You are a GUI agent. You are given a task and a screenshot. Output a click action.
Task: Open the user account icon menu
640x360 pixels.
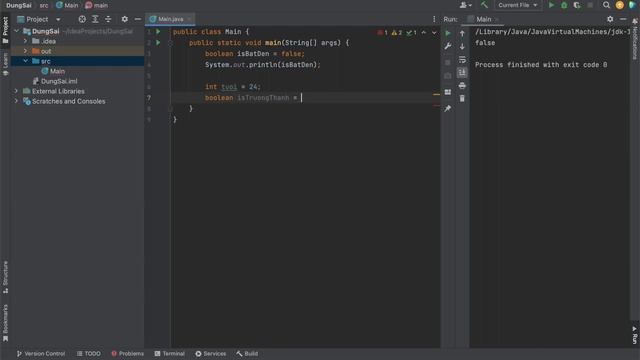[465, 5]
